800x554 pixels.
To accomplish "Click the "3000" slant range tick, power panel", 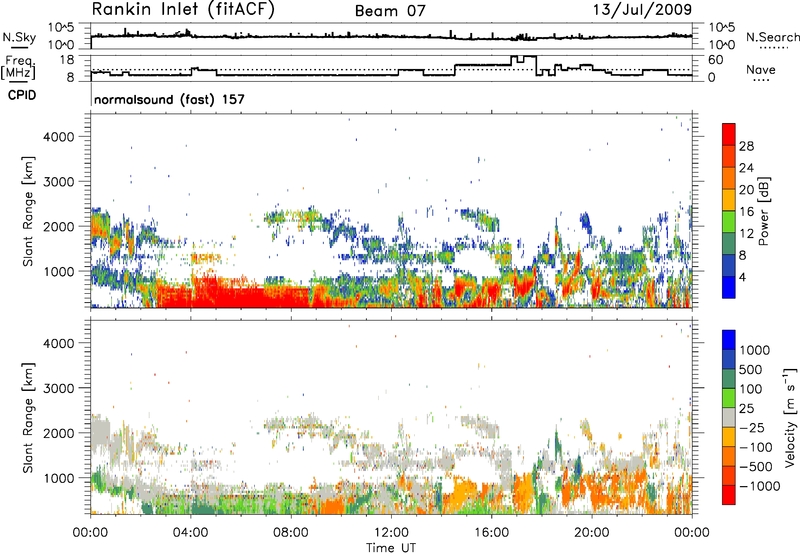I will (x=58, y=182).
